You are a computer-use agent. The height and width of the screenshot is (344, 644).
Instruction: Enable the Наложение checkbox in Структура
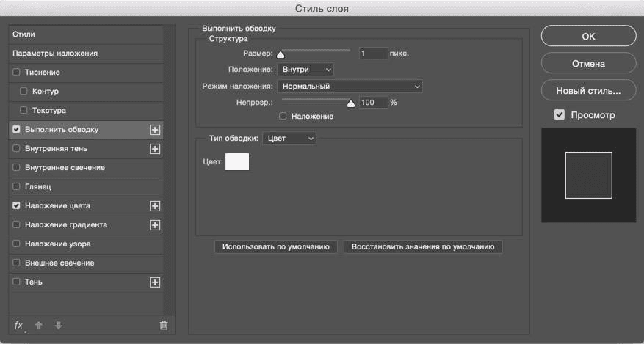(283, 116)
